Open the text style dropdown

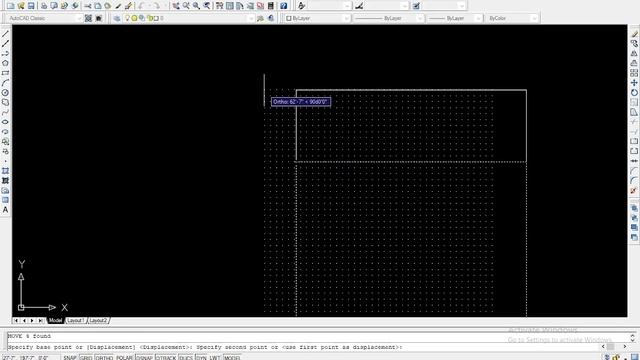coord(329,6)
